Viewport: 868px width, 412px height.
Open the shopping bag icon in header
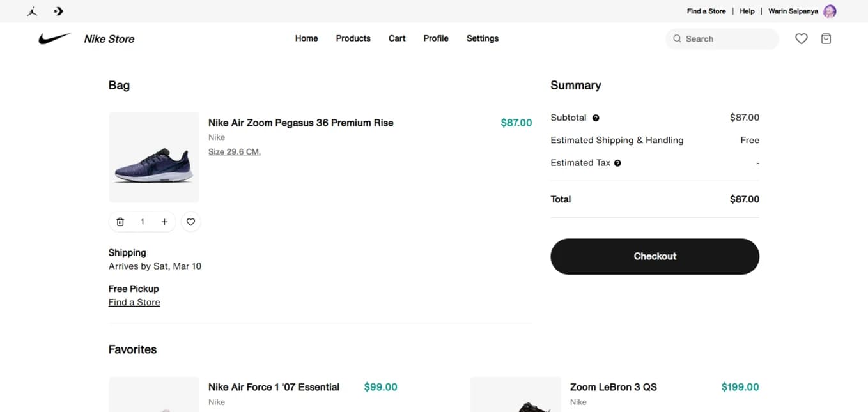click(826, 39)
